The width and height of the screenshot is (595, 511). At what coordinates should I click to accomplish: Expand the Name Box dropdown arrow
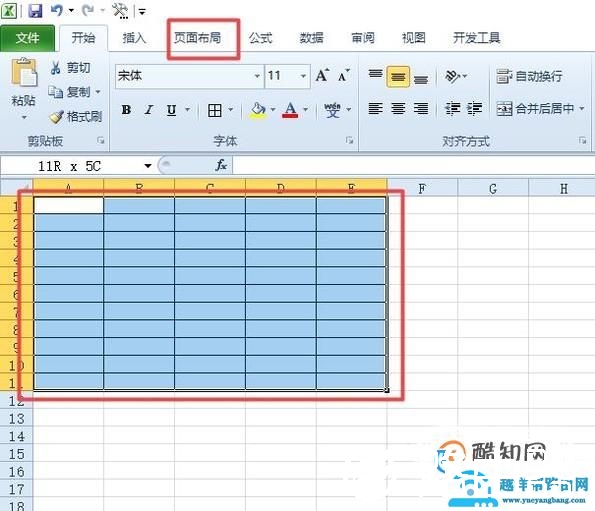point(148,166)
